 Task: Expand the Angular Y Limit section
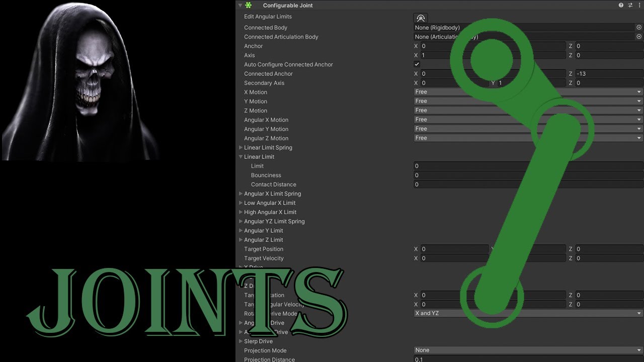pos(240,230)
